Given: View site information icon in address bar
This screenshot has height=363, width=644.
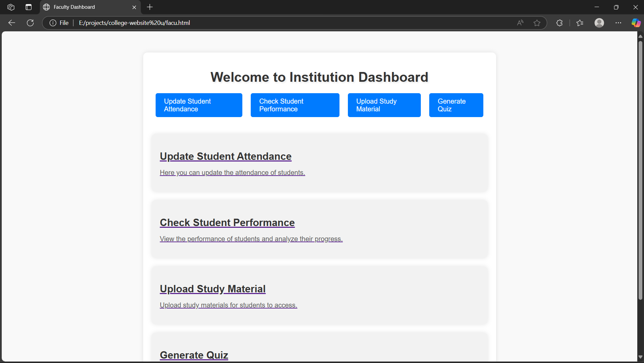Looking at the screenshot, I should coord(53,23).
